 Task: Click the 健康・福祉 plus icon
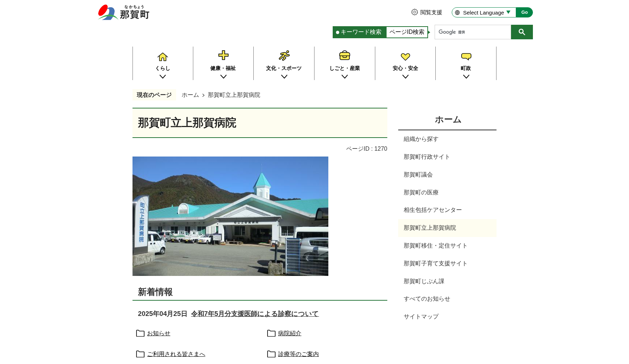pyautogui.click(x=223, y=55)
